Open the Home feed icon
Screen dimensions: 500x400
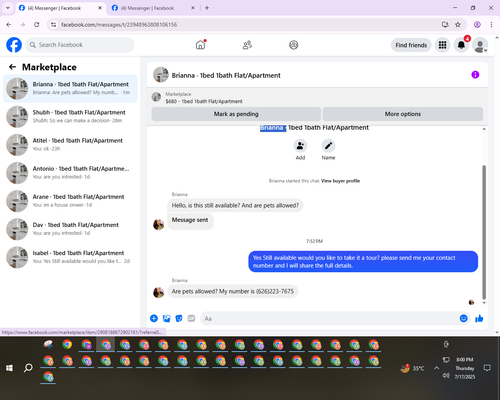pos(200,45)
